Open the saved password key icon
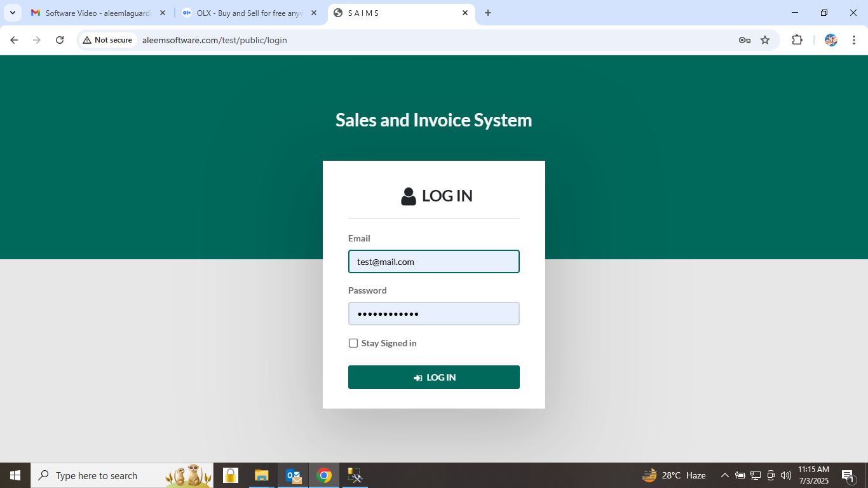 [745, 40]
